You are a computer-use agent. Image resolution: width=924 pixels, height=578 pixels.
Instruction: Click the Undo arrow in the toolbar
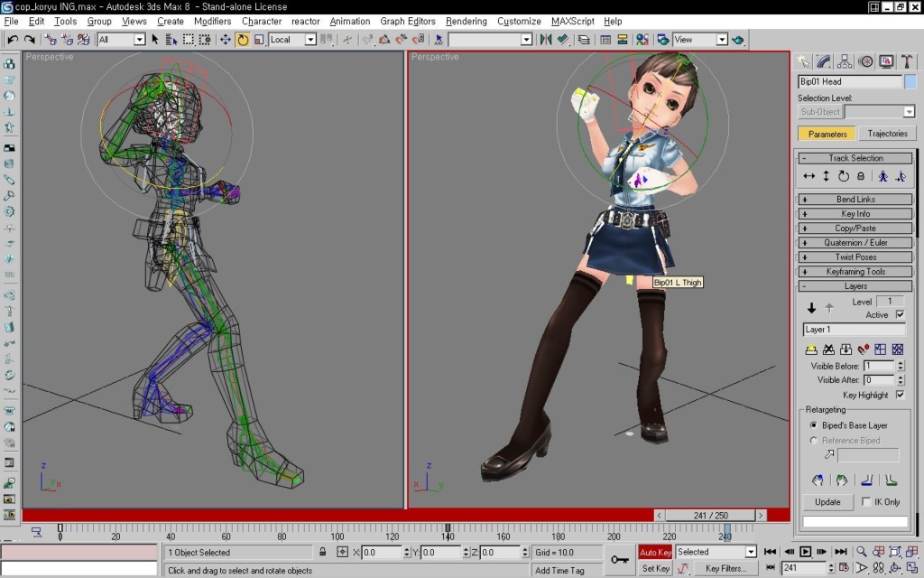pyautogui.click(x=13, y=40)
